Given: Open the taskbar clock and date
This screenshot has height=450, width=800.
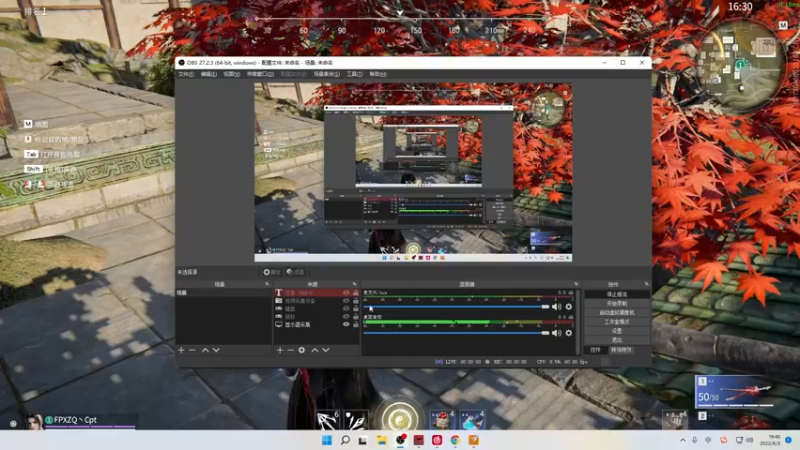Looking at the screenshot, I should point(770,440).
